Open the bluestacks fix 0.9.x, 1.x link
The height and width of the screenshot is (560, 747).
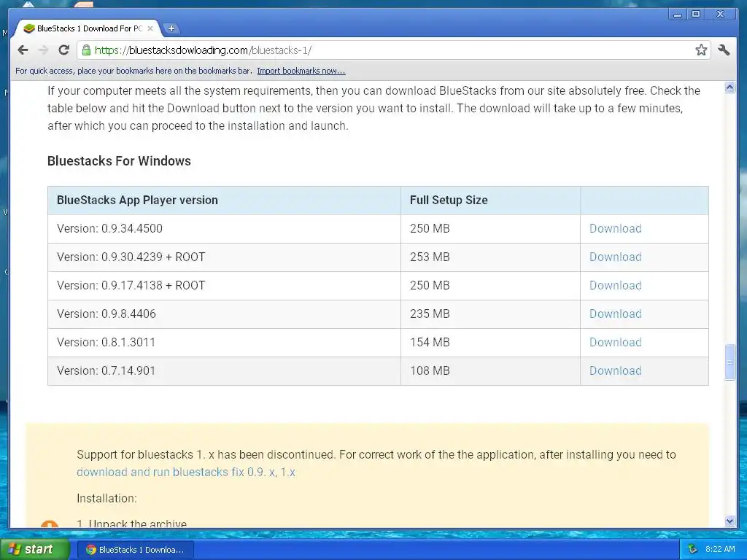186,472
